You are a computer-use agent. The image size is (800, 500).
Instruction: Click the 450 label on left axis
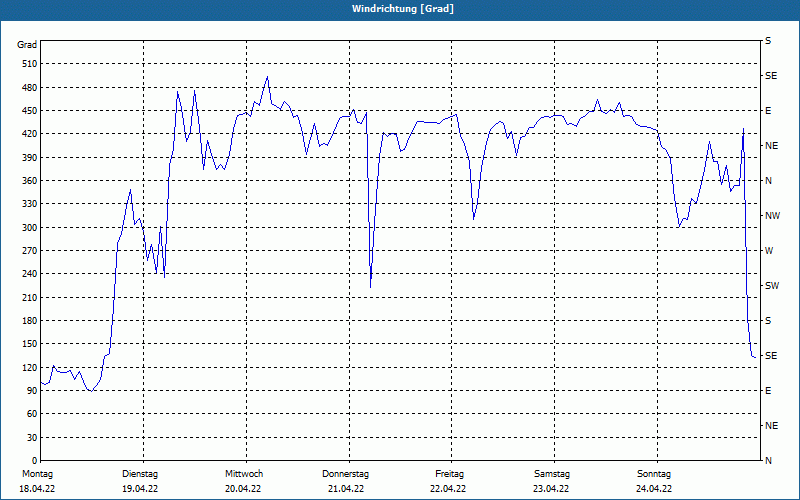(30, 111)
